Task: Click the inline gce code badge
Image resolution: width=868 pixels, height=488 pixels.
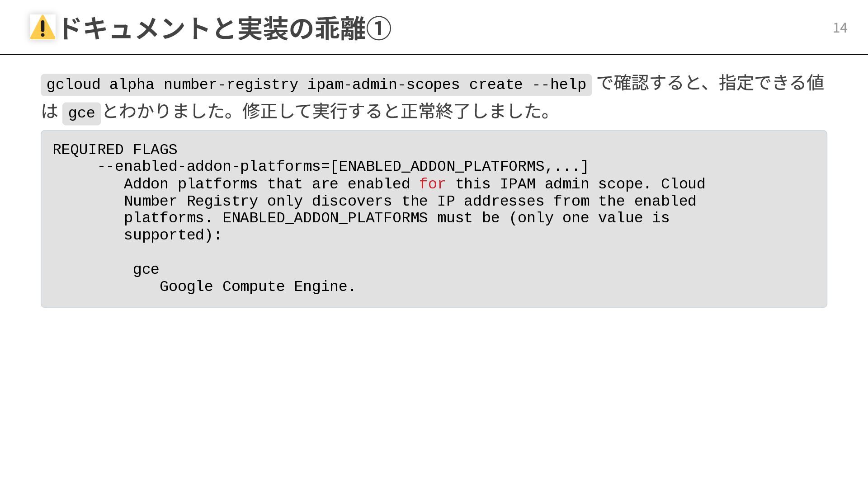Action: pyautogui.click(x=81, y=113)
